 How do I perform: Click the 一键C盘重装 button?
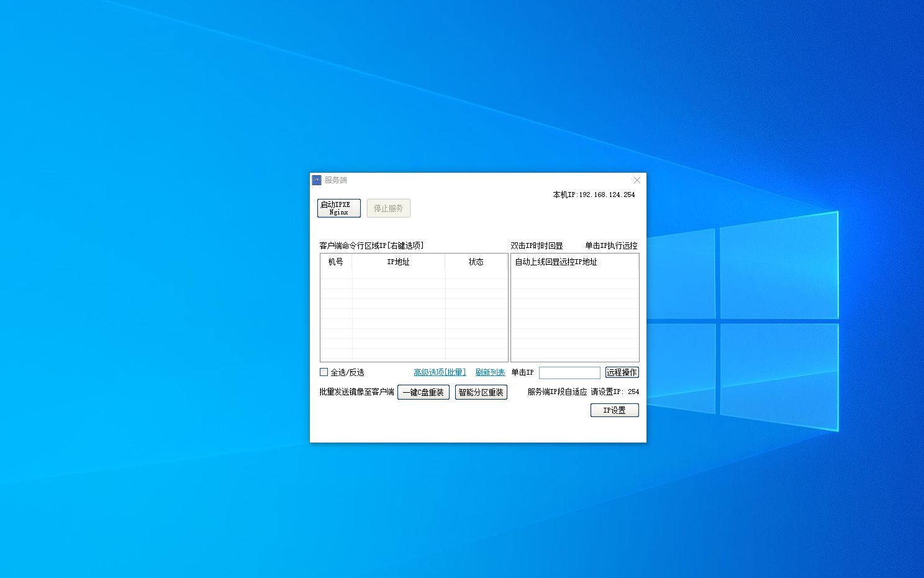pos(423,392)
